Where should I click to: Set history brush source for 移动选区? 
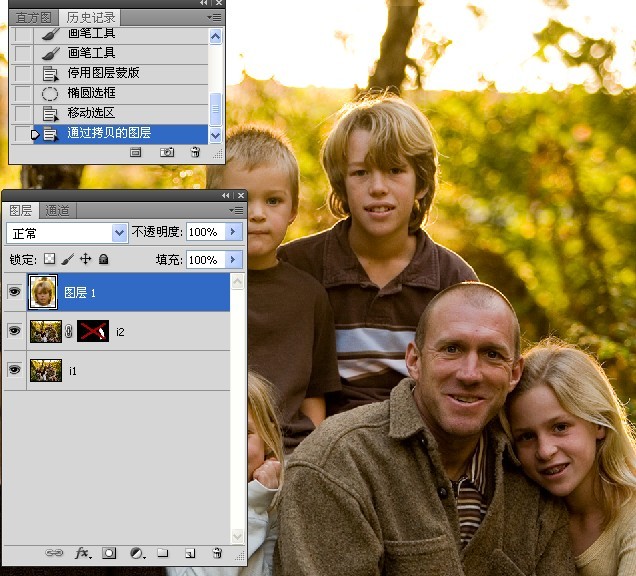coord(21,113)
